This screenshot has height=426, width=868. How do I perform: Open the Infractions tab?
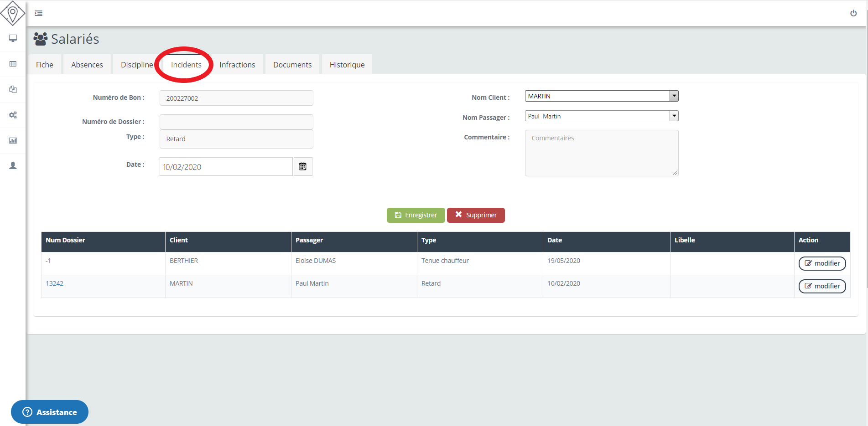click(237, 65)
